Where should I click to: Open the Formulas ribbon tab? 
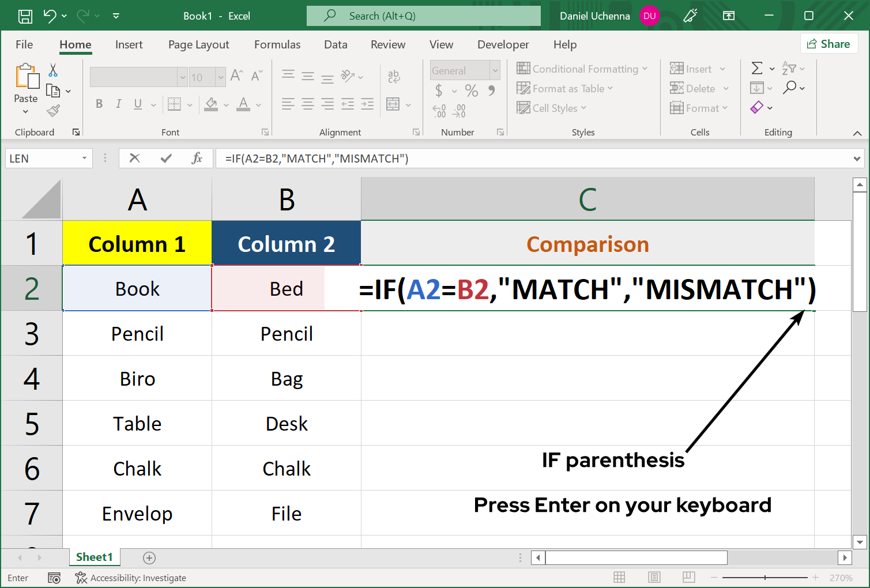click(277, 44)
